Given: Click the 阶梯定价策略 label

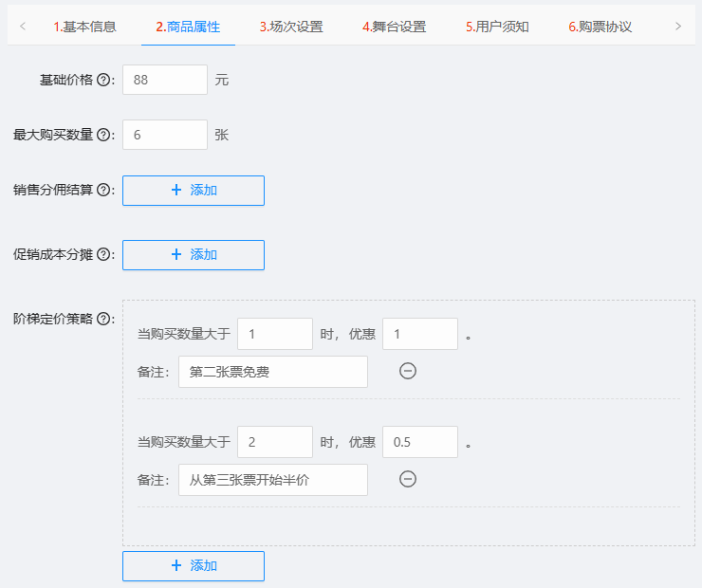Looking at the screenshot, I should (53, 319).
